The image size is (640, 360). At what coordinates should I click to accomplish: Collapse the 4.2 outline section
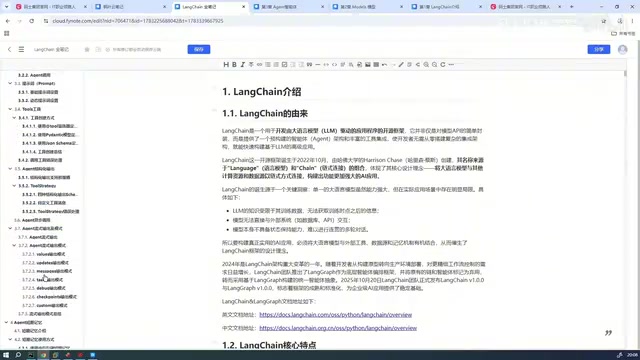(10, 340)
